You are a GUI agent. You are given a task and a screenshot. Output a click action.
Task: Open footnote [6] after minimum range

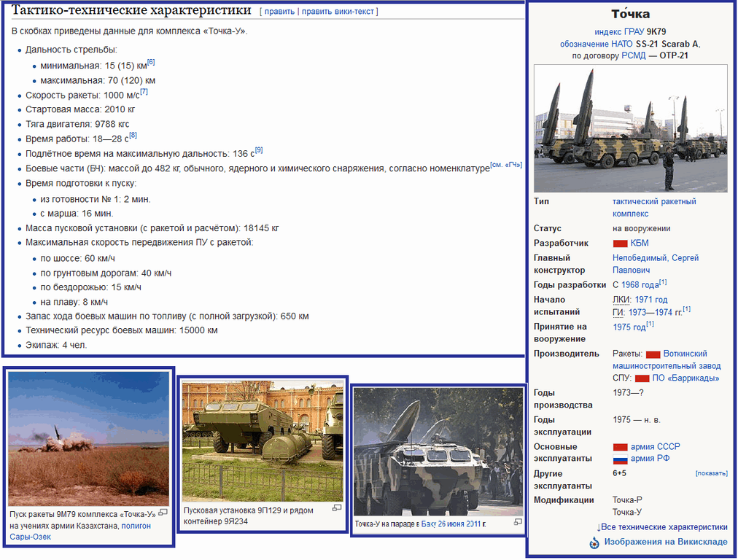tap(151, 62)
